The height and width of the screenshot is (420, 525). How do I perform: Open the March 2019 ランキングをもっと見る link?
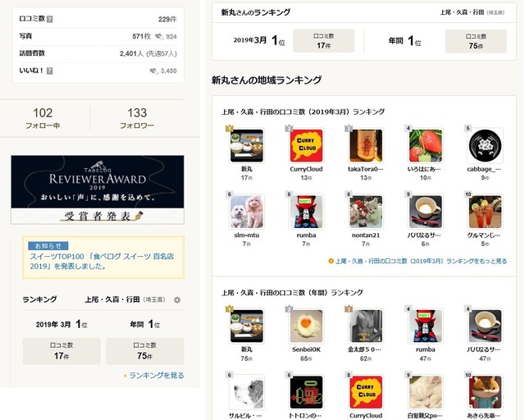[421, 261]
